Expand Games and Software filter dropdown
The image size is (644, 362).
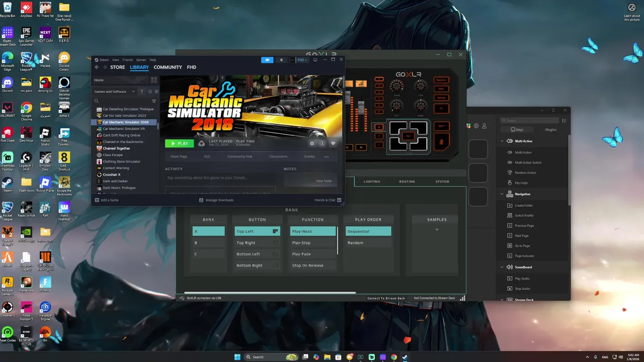[x=114, y=92]
